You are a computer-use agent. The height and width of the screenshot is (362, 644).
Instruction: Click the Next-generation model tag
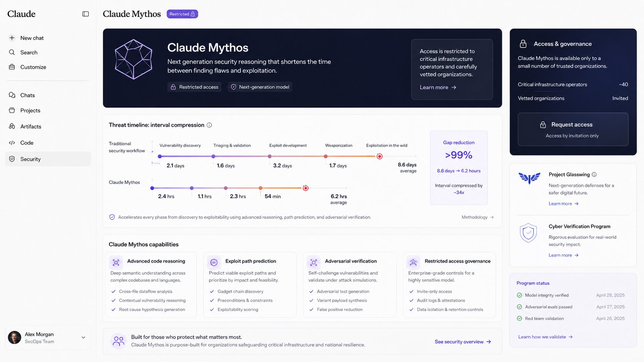click(x=260, y=87)
